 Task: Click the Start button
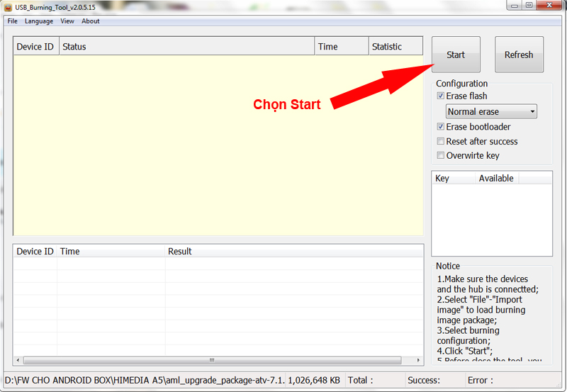tap(456, 55)
